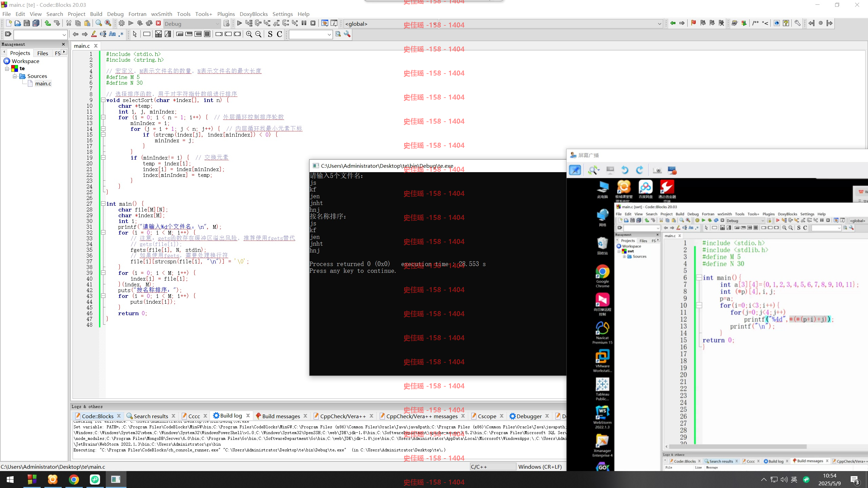Redo the last undone edit

point(57,23)
